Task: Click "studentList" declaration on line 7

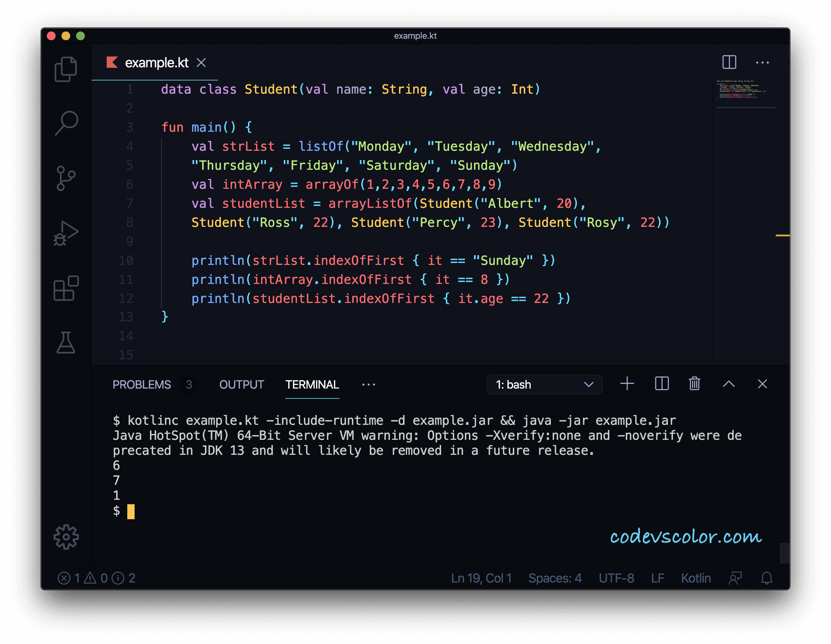Action: (263, 204)
